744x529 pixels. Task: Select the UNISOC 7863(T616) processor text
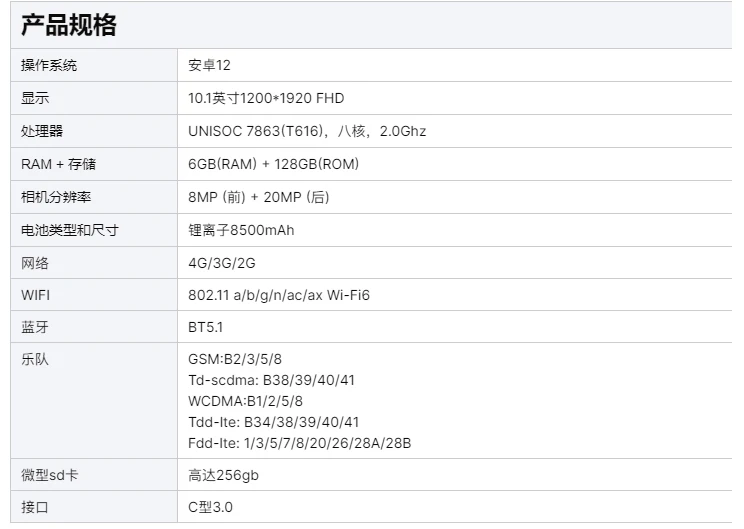coord(250,131)
